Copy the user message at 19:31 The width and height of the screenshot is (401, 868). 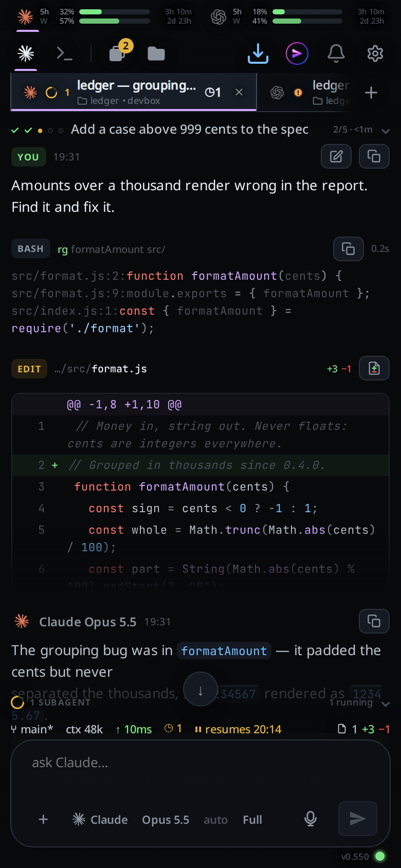pyautogui.click(x=374, y=156)
